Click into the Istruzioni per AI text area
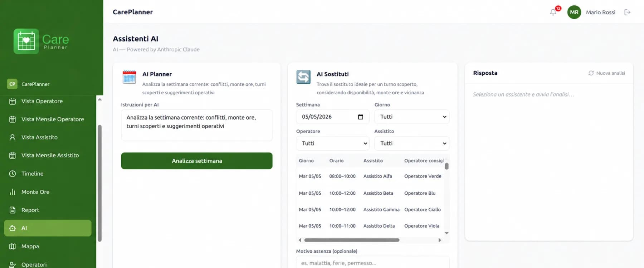 tap(197, 125)
